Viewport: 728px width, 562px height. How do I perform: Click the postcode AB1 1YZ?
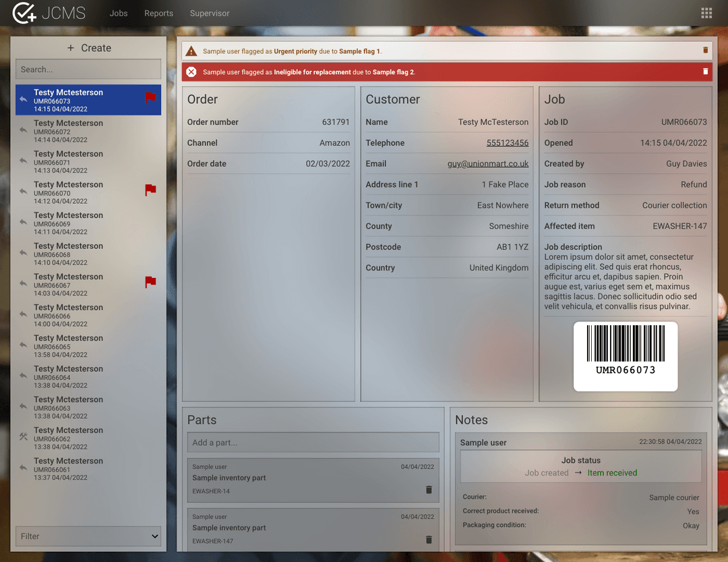512,247
